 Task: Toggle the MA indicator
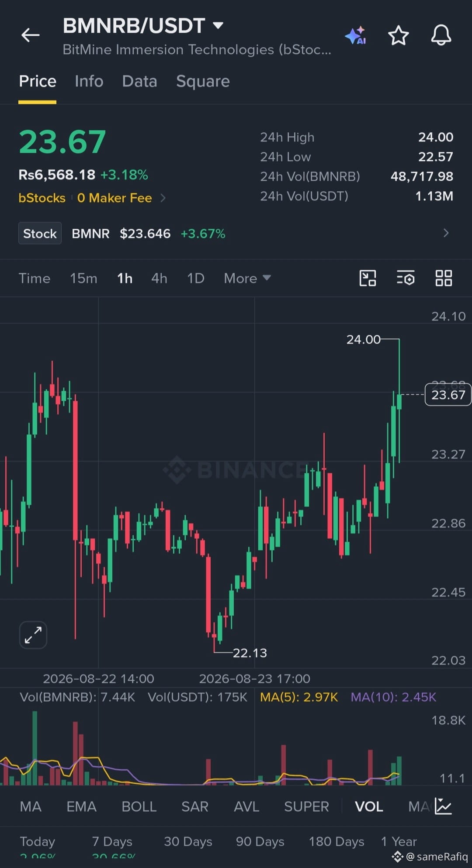pos(31,806)
